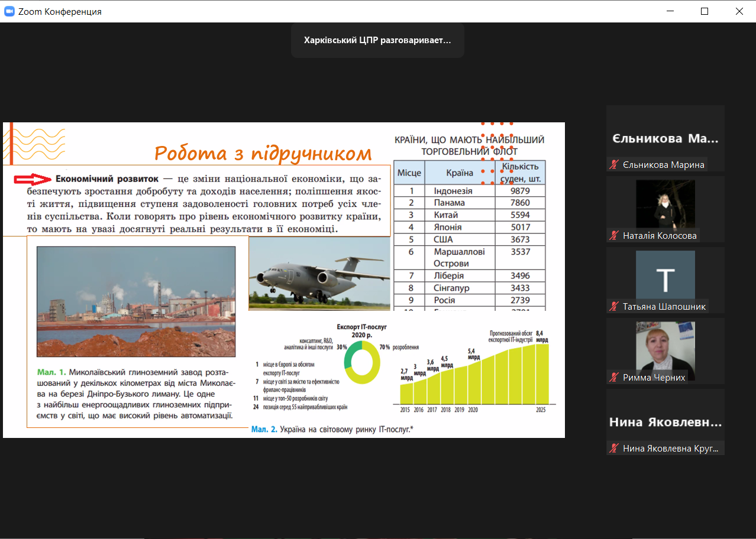Viewport: 756px width, 539px height.
Task: Click the '2,7 млрд' value on the bar chart
Action: 406,374
